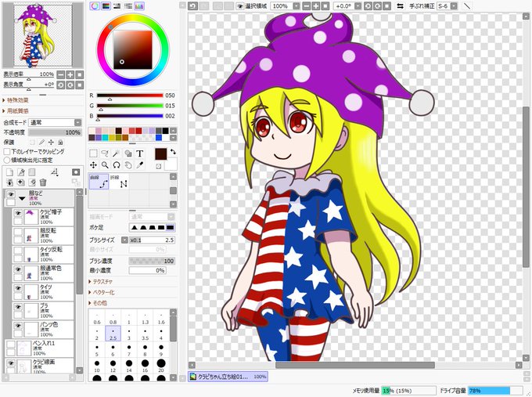Collapse the 服など layer folder
This screenshot has width=532, height=397.
click(x=22, y=198)
